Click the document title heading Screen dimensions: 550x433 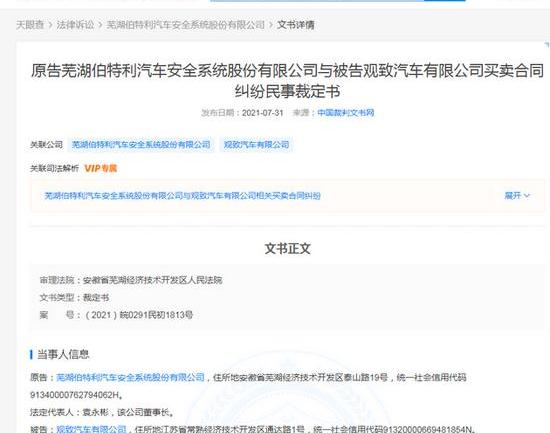pos(287,81)
